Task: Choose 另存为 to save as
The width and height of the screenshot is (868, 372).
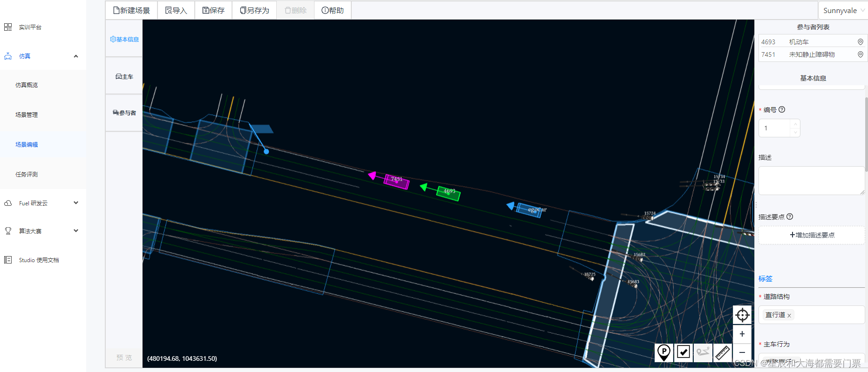Action: 254,10
